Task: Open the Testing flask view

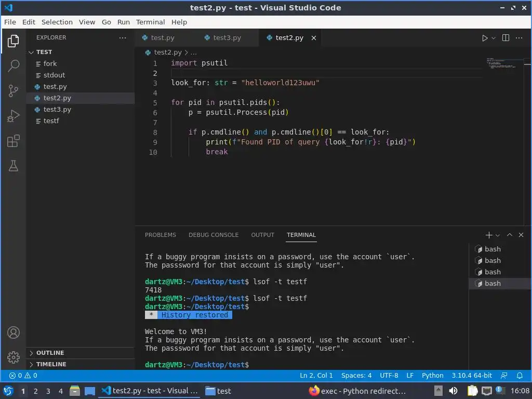Action: click(x=13, y=166)
